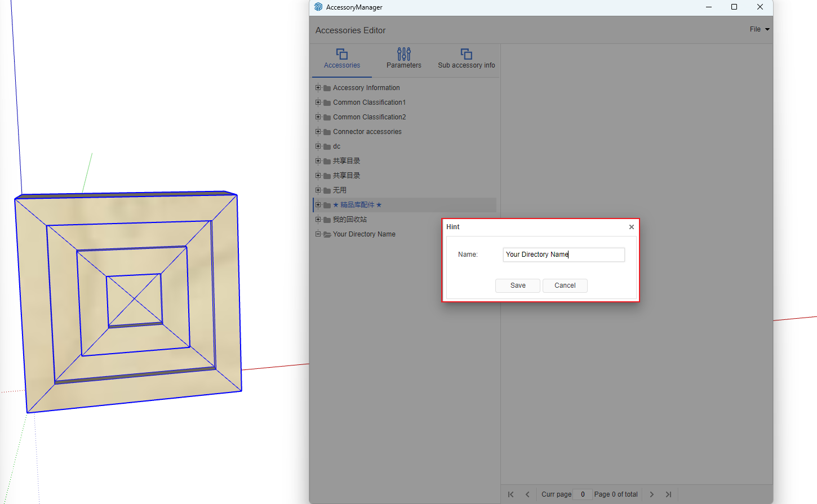
Task: Open the File dropdown menu
Action: point(759,29)
